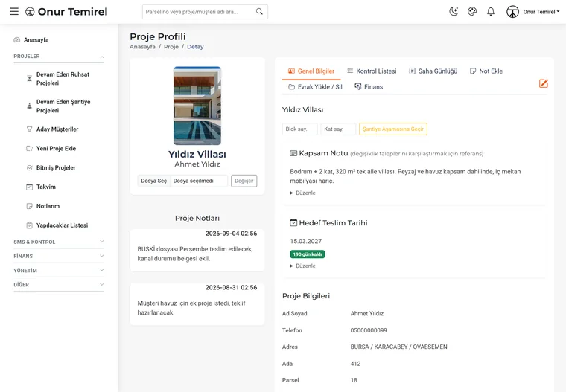
Task: Go to Anasayfa breadcrumb link
Action: [142, 47]
